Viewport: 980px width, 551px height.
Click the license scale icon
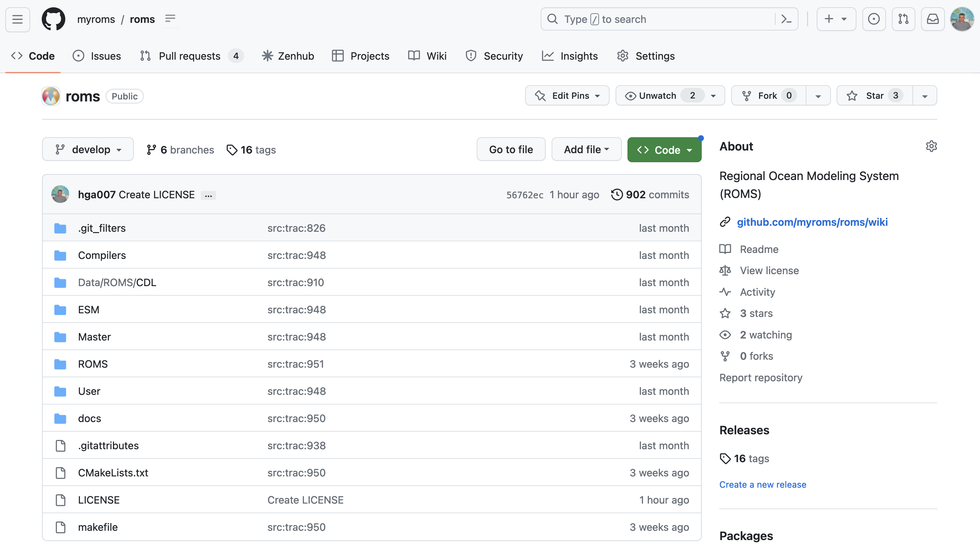[x=725, y=270]
